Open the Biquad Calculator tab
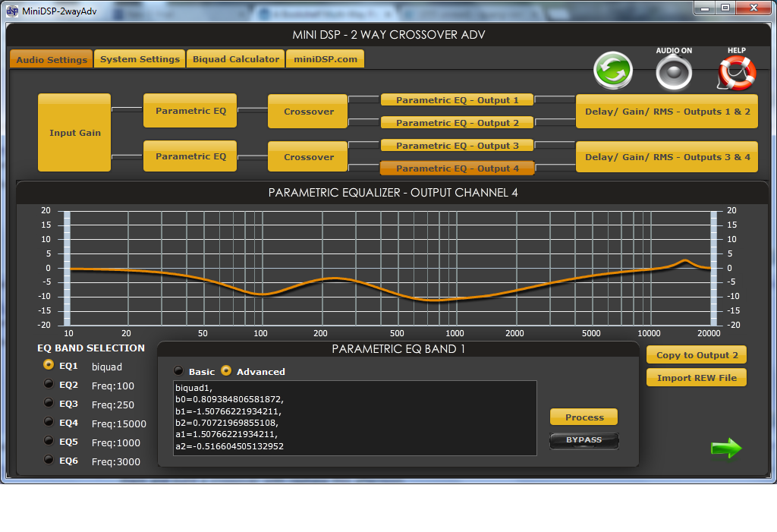 click(x=236, y=58)
